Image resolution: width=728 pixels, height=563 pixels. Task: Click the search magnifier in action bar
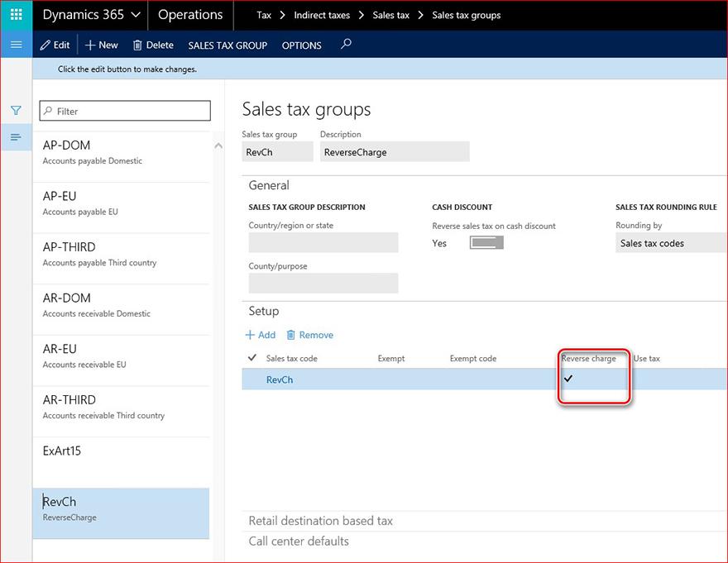pyautogui.click(x=346, y=45)
